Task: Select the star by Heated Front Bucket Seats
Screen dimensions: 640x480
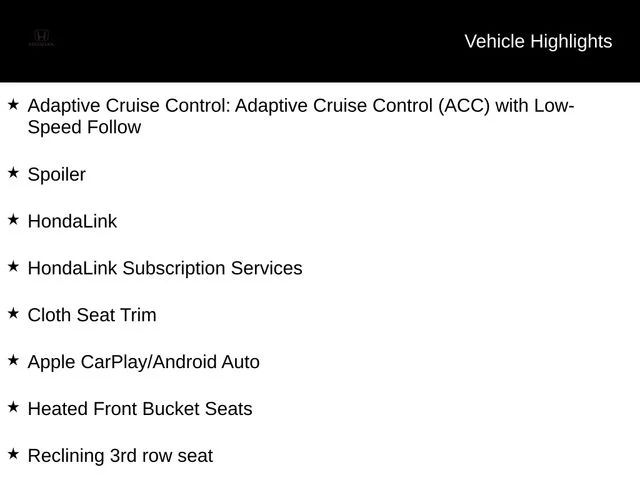Action: (x=13, y=407)
